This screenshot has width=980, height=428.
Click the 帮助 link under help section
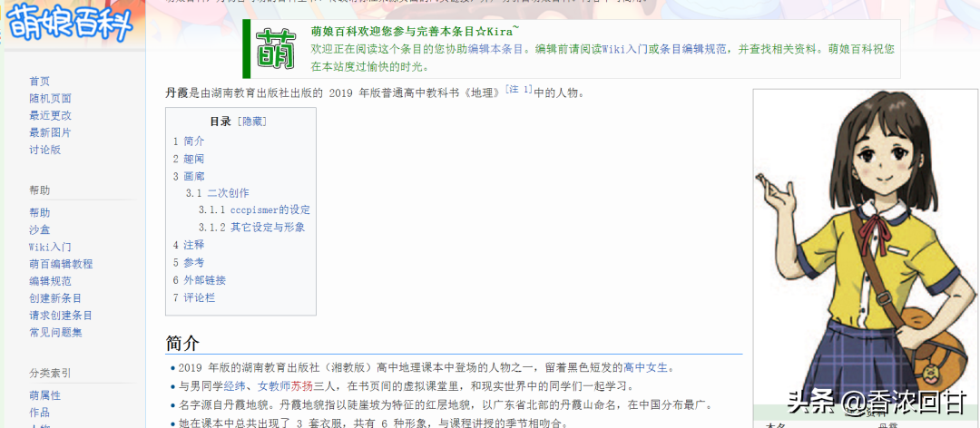click(x=39, y=212)
